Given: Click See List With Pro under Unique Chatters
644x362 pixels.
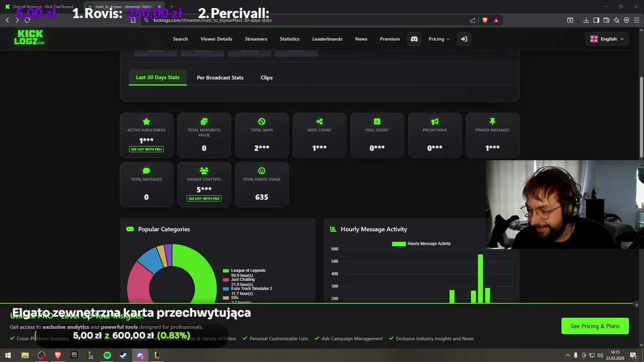Looking at the screenshot, I should click(204, 199).
